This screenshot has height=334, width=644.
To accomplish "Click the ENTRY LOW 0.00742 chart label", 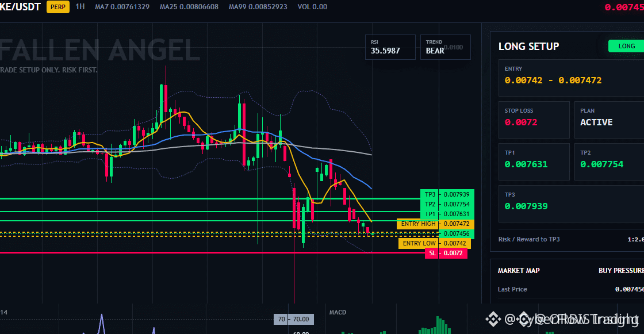I will (x=435, y=243).
